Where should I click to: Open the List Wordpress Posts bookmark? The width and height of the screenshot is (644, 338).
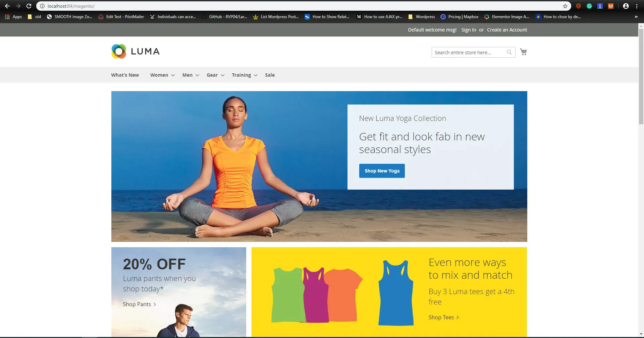click(276, 17)
